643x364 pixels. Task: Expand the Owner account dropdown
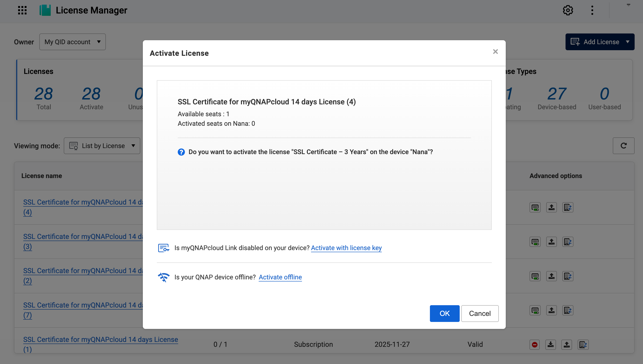pos(72,42)
